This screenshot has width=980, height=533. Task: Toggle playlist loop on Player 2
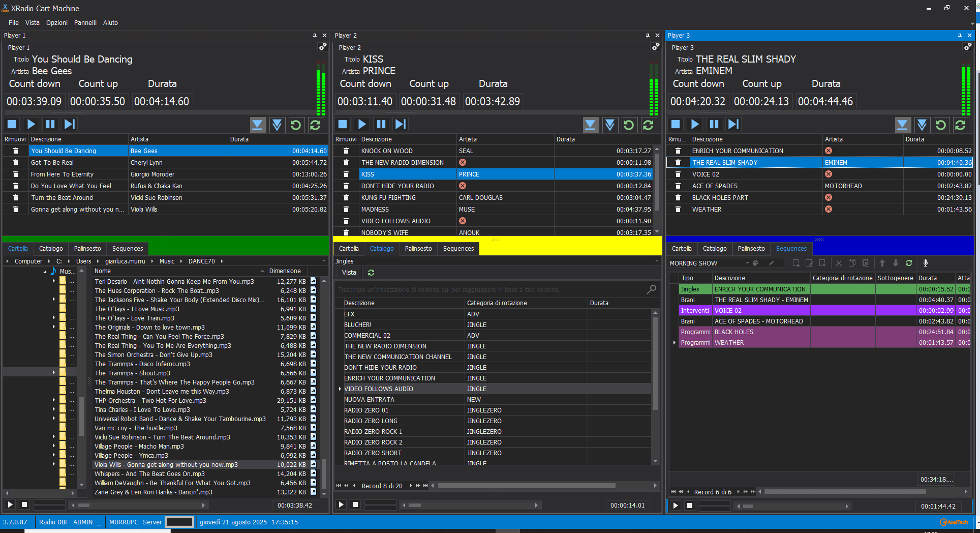tap(648, 124)
